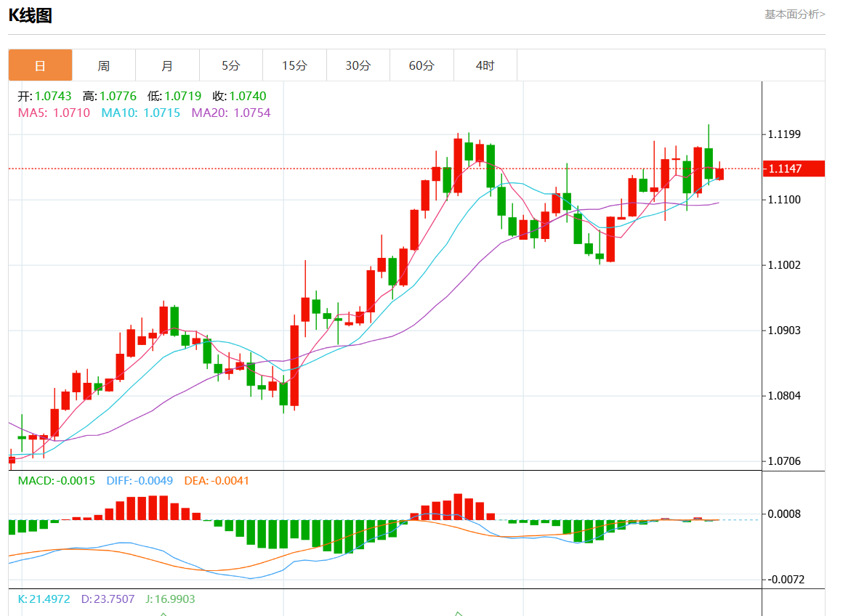Image resolution: width=843 pixels, height=616 pixels.
Task: Click the 0.0008 MACD axis label
Action: 784,514
